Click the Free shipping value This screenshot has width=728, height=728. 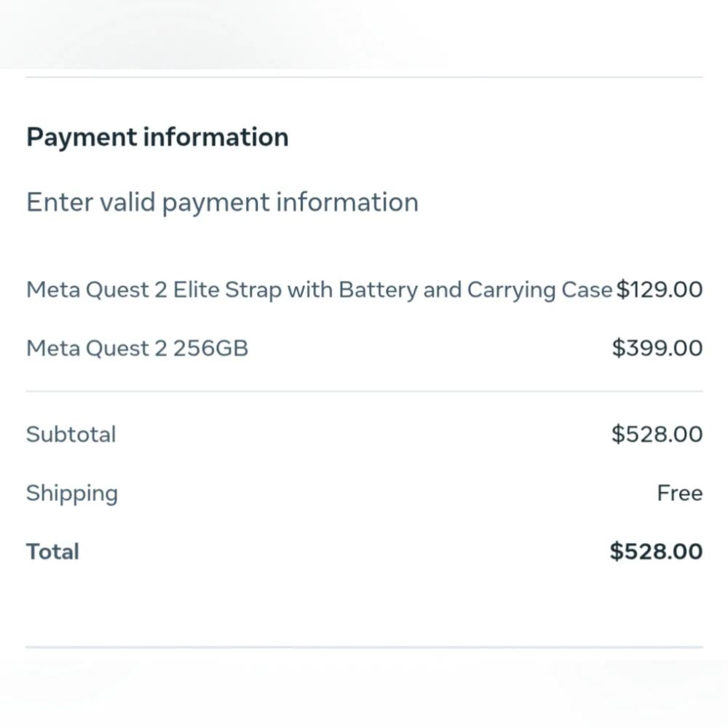(x=680, y=493)
